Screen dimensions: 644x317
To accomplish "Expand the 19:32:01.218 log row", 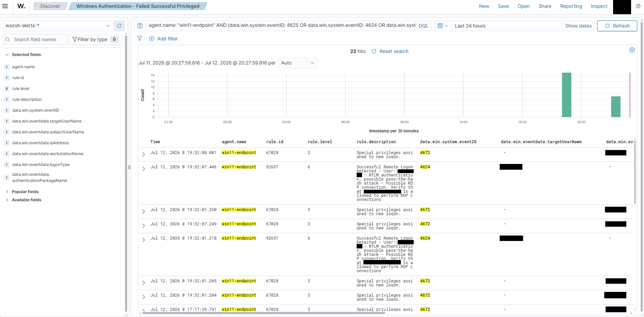I will 144,240.
